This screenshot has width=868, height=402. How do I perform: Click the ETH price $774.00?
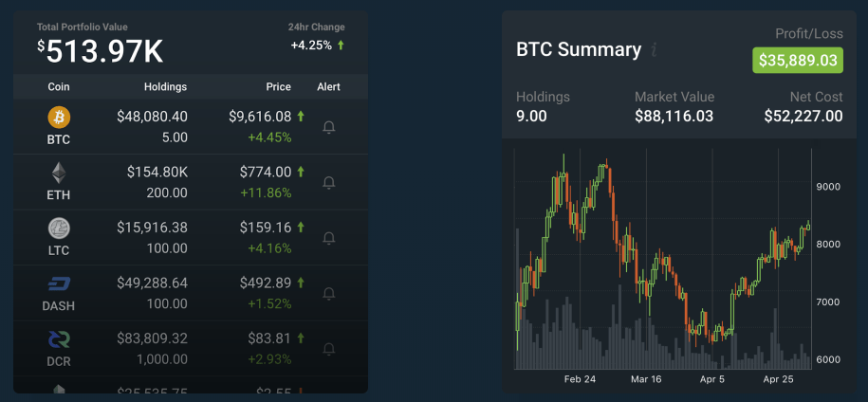266,172
